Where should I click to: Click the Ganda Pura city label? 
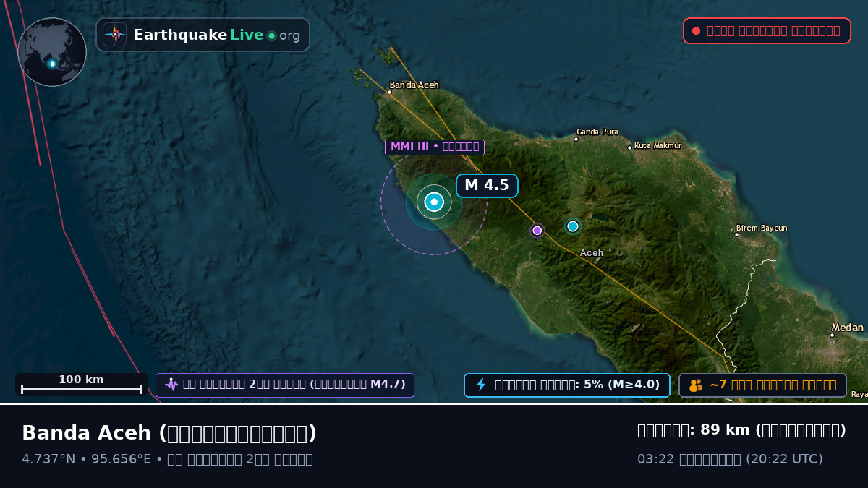pos(597,132)
